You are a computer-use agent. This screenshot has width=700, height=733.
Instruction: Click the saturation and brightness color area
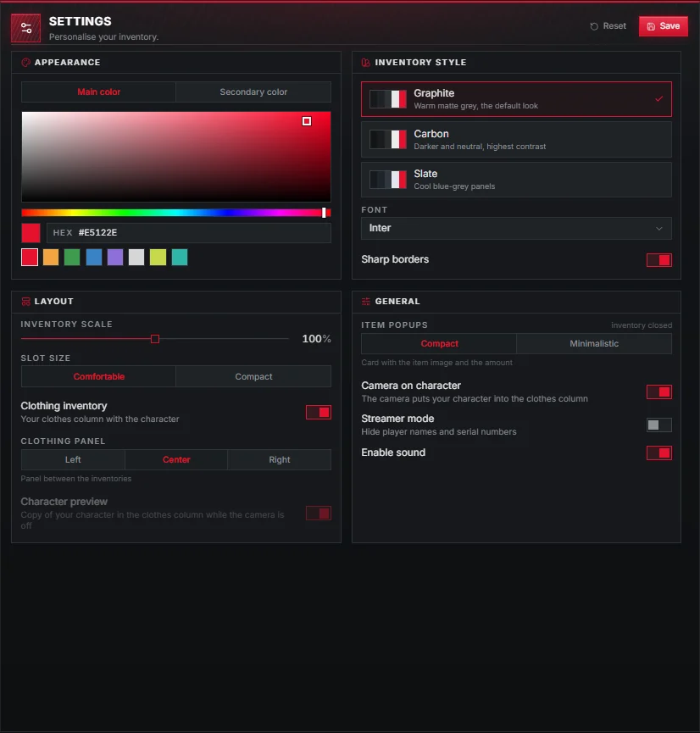pyautogui.click(x=176, y=157)
